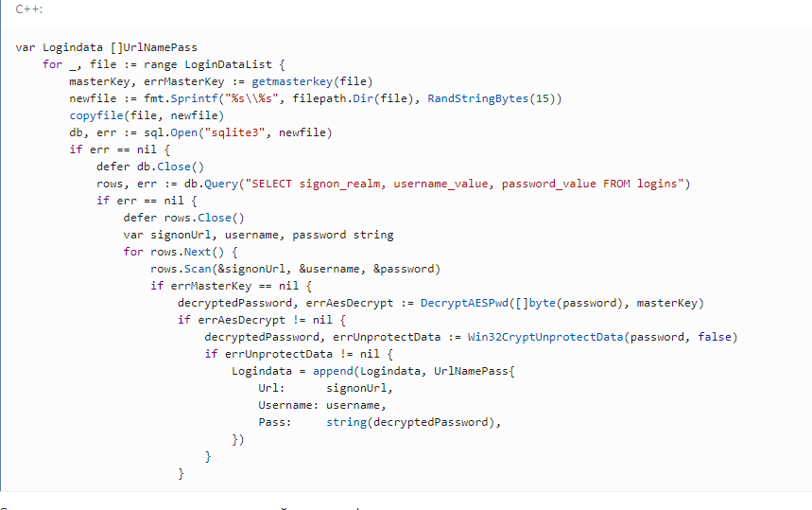
Task: Click the "if errMasterKey == nil {" line
Action: pos(231,286)
